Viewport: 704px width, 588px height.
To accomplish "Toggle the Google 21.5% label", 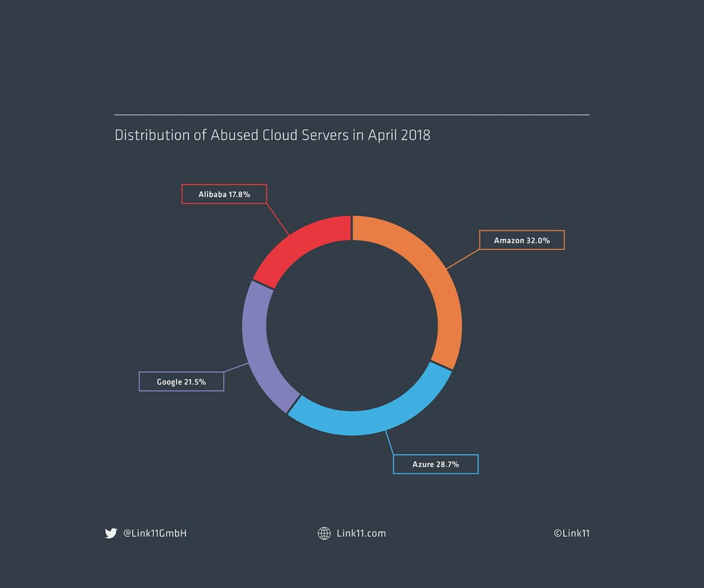I will pos(181,381).
